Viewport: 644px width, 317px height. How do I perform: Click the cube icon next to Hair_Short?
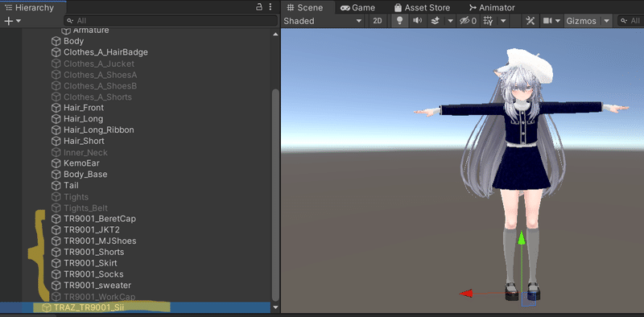[56, 141]
